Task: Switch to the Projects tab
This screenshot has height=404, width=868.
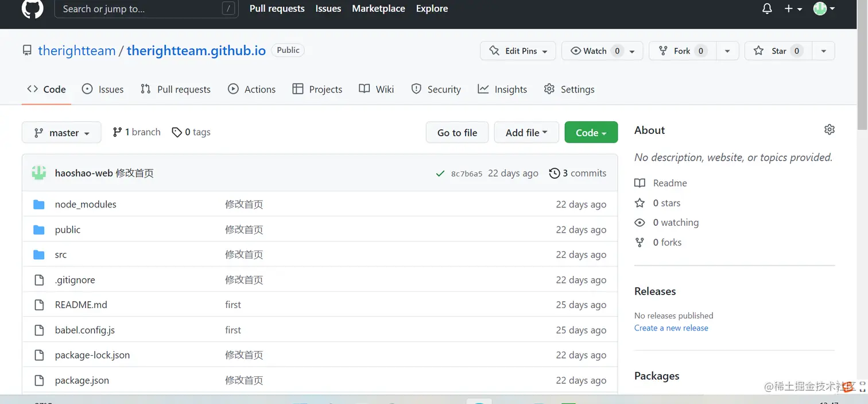Action: (317, 89)
